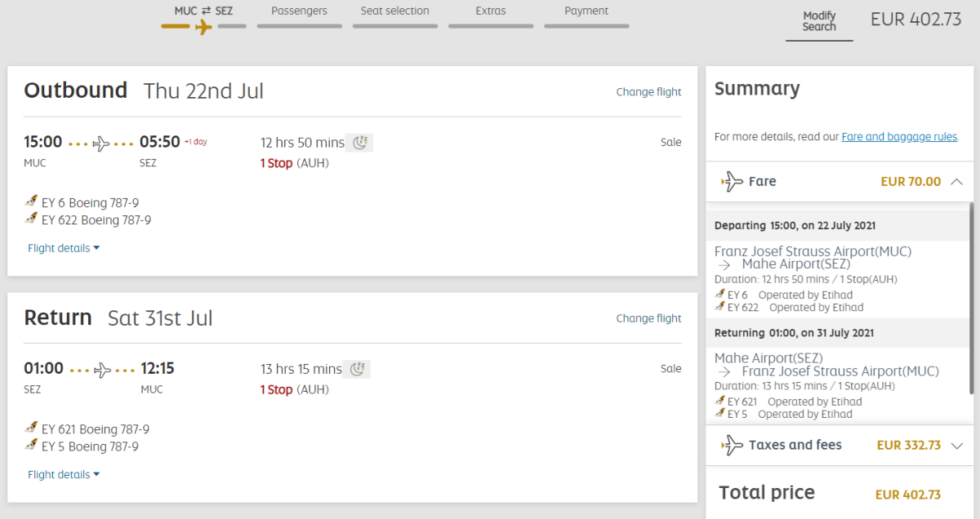Open Fare and baggage rules link
The image size is (980, 519).
click(899, 137)
